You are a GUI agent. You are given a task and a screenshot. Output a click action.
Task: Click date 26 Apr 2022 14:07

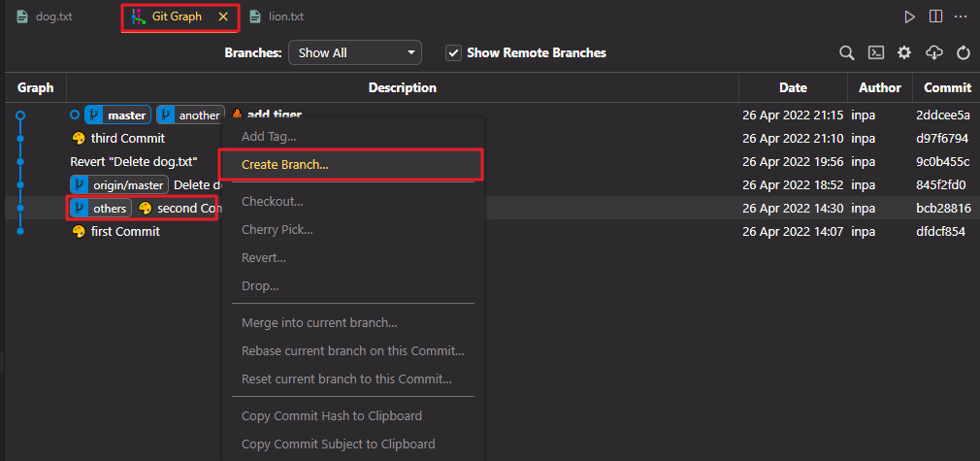click(793, 231)
